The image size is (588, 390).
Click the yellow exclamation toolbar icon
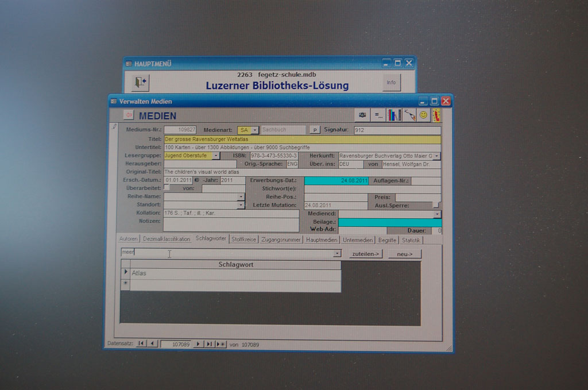pos(436,115)
